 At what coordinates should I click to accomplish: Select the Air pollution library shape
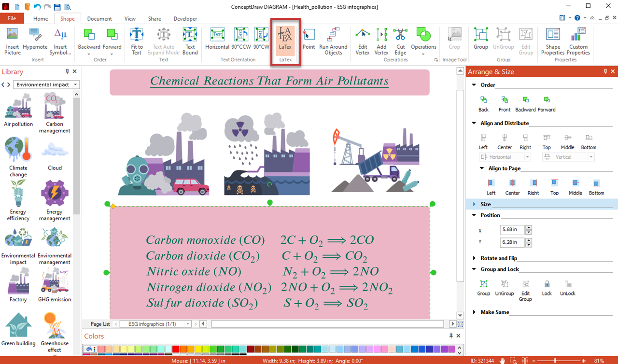click(18, 110)
